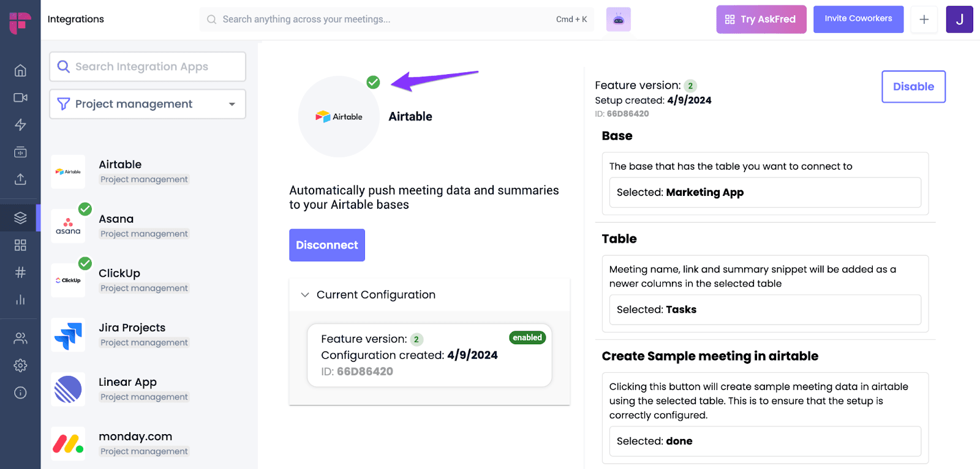Click the Feature version 2 badge at top right

690,86
